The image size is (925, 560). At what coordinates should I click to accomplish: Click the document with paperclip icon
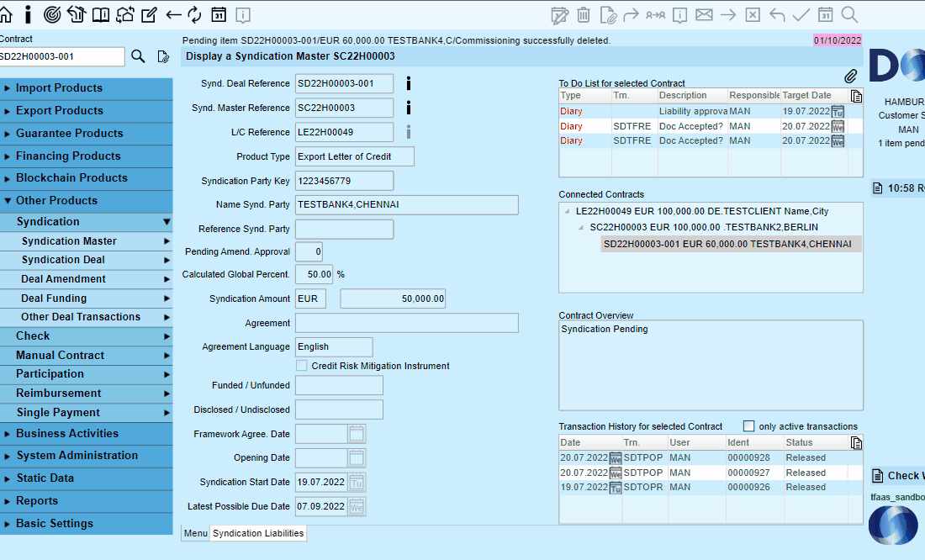coord(608,15)
